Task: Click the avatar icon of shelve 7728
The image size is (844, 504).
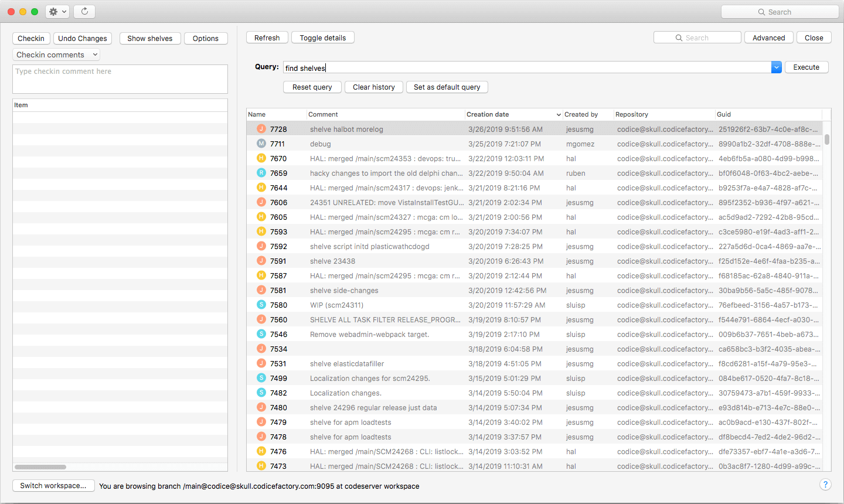Action: tap(261, 129)
